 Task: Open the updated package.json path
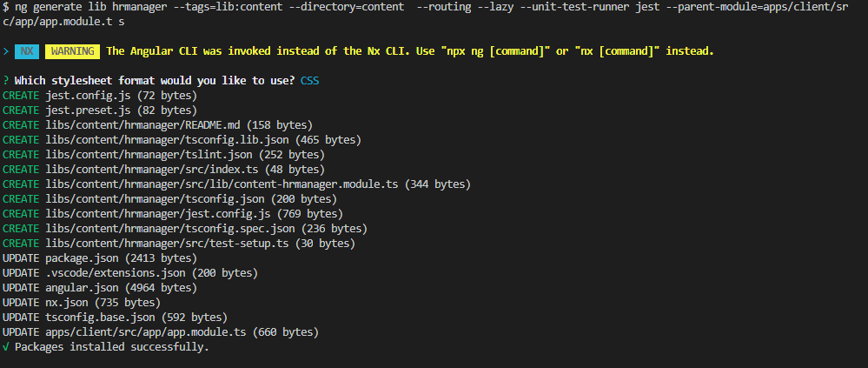coord(83,258)
